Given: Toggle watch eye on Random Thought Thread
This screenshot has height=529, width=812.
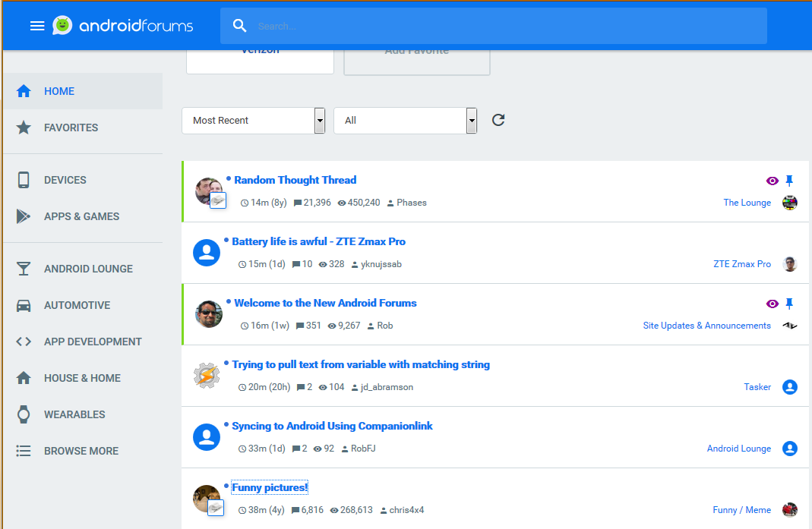Looking at the screenshot, I should (x=772, y=181).
